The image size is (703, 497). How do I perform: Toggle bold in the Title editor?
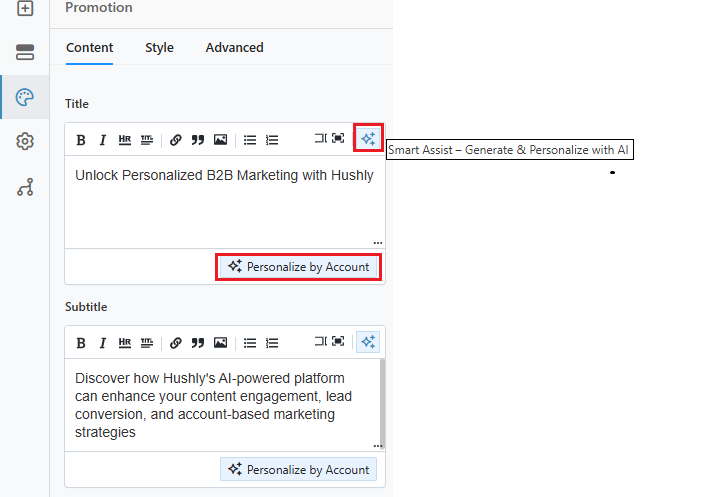click(81, 140)
